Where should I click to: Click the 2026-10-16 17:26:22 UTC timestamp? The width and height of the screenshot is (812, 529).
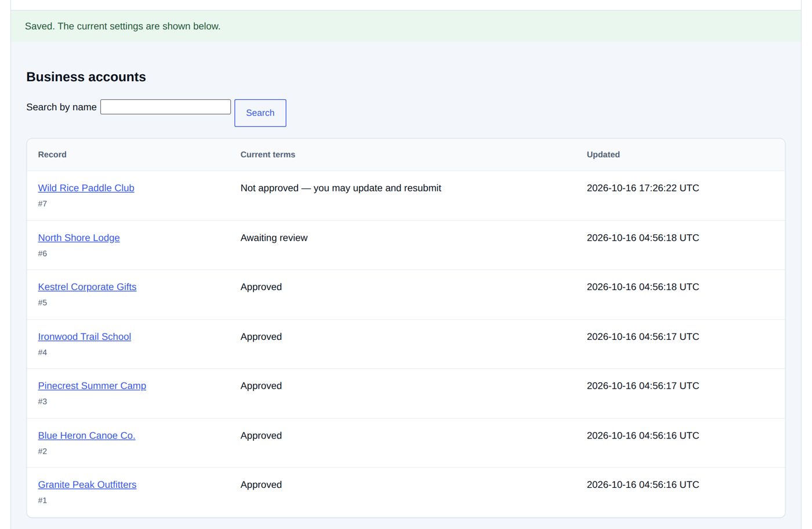[643, 188]
